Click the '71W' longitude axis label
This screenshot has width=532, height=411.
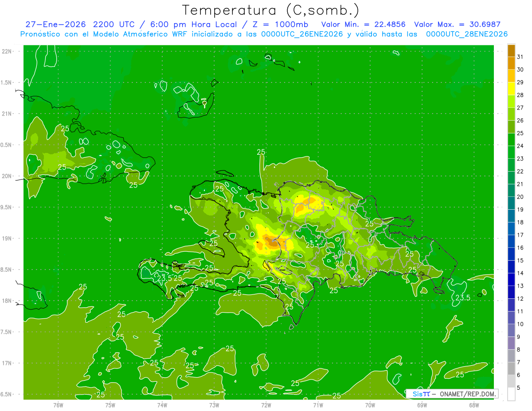[318, 405]
